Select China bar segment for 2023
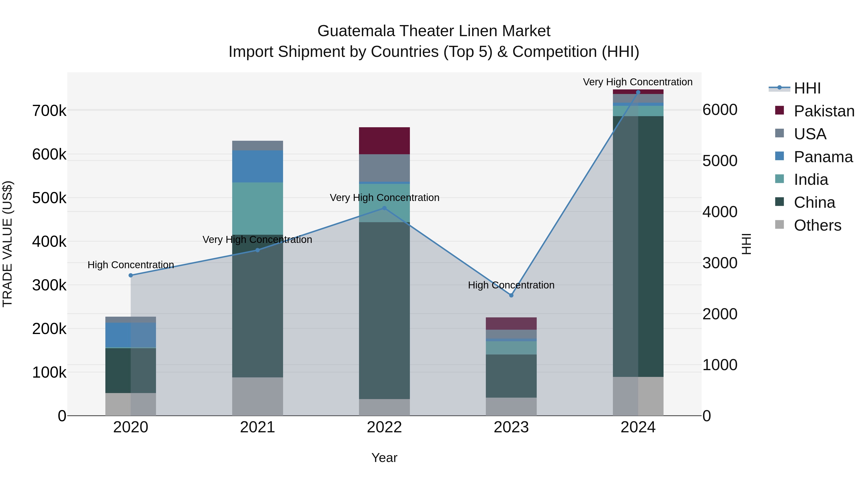868x488 pixels. pos(511,376)
